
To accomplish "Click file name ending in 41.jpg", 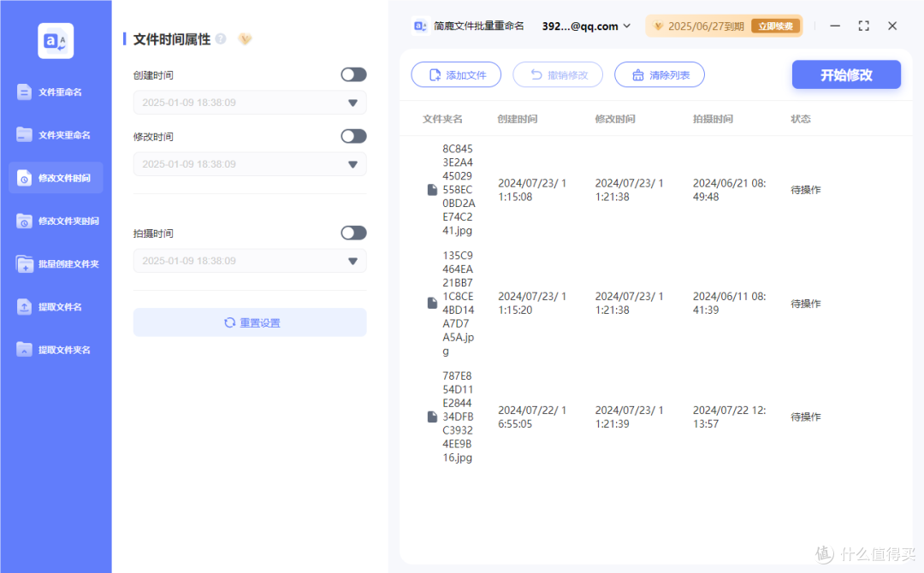I will coord(459,190).
